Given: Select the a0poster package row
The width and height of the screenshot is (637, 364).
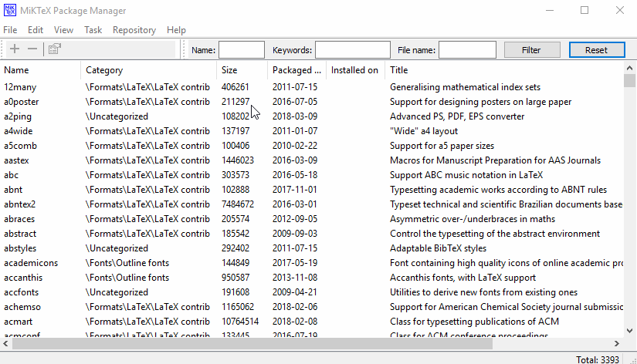Looking at the screenshot, I should click(312, 102).
